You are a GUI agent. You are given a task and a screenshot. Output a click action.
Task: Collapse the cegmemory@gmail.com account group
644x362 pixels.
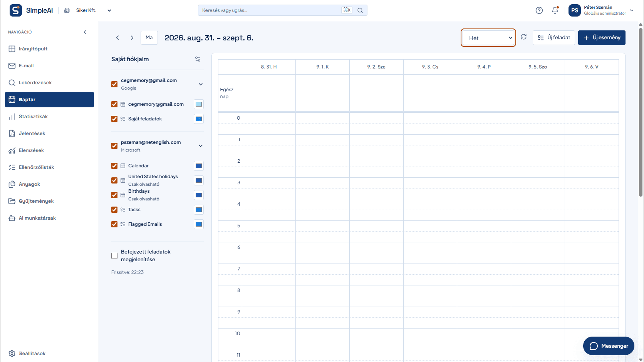tap(201, 84)
